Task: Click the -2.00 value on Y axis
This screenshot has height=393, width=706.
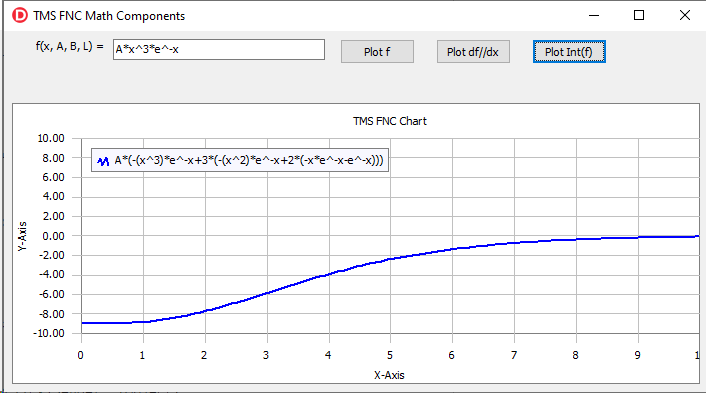Action: (52, 255)
